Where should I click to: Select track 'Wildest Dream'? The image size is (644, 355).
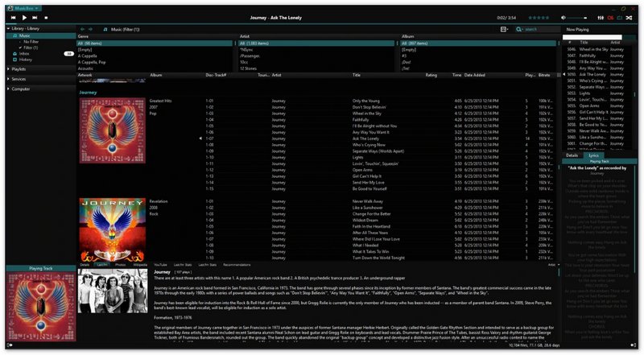click(365, 221)
